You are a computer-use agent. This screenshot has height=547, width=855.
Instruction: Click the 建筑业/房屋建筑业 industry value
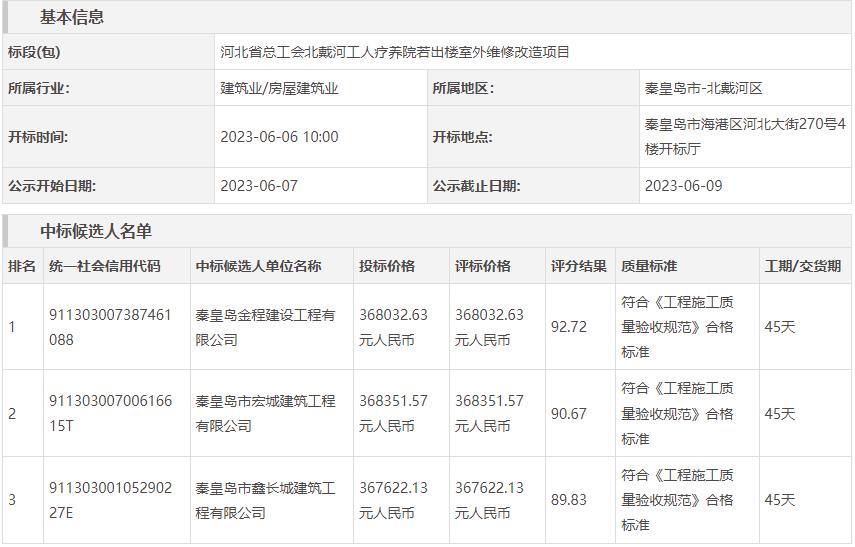(x=279, y=88)
